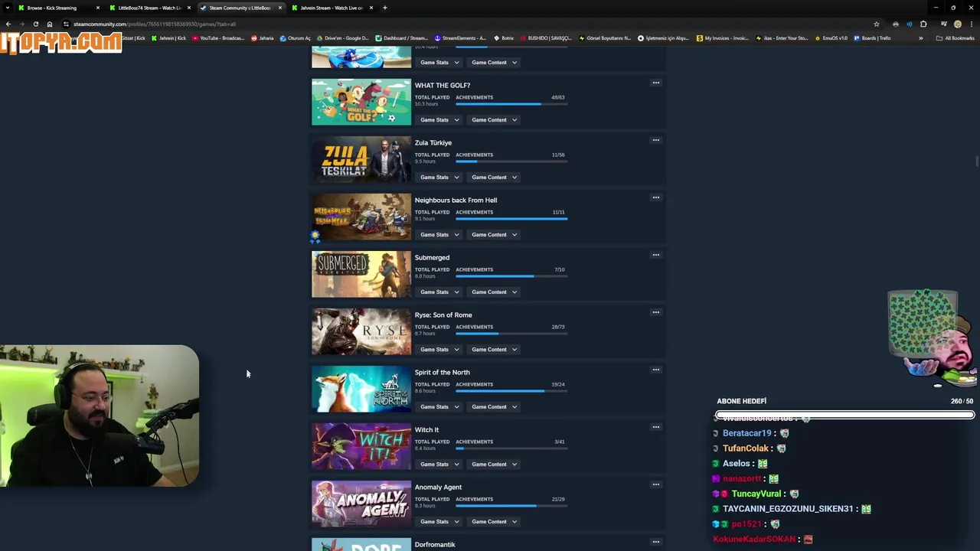This screenshot has width=980, height=551.
Task: Open the three-dot menu for Submerged
Action: click(x=655, y=255)
